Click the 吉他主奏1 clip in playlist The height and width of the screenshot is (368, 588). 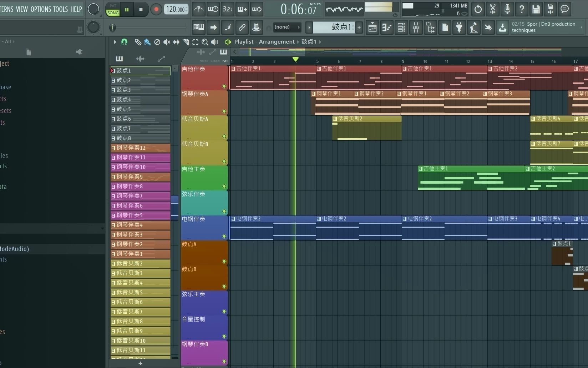(471, 178)
